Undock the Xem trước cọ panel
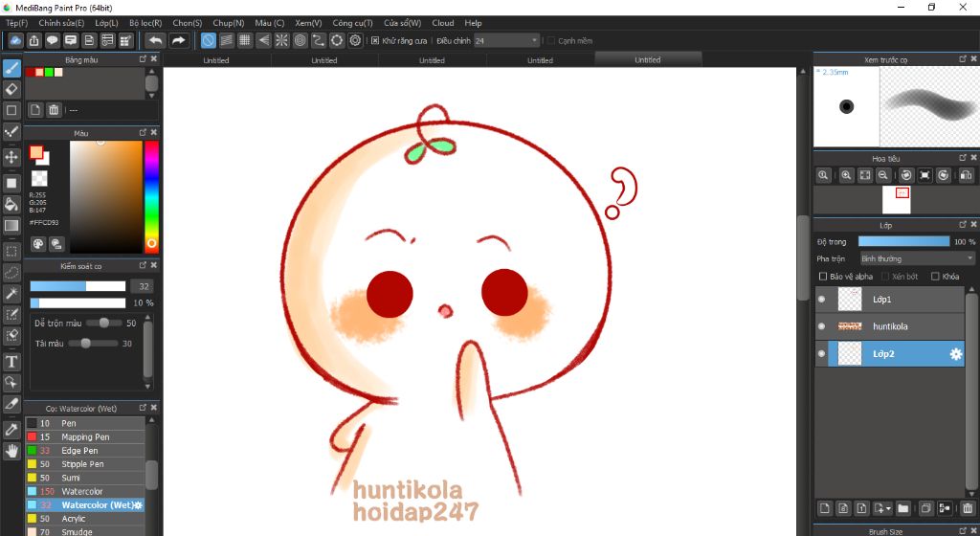 pyautogui.click(x=963, y=58)
